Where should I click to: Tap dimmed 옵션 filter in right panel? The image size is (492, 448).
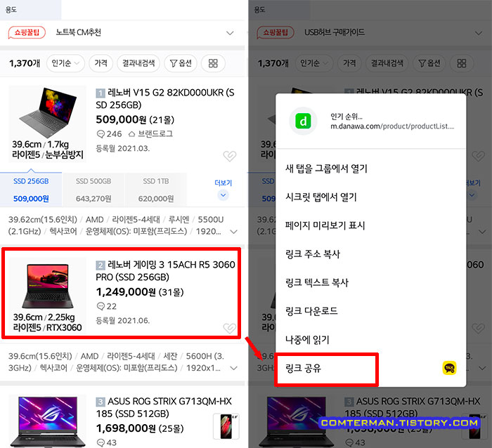point(429,63)
